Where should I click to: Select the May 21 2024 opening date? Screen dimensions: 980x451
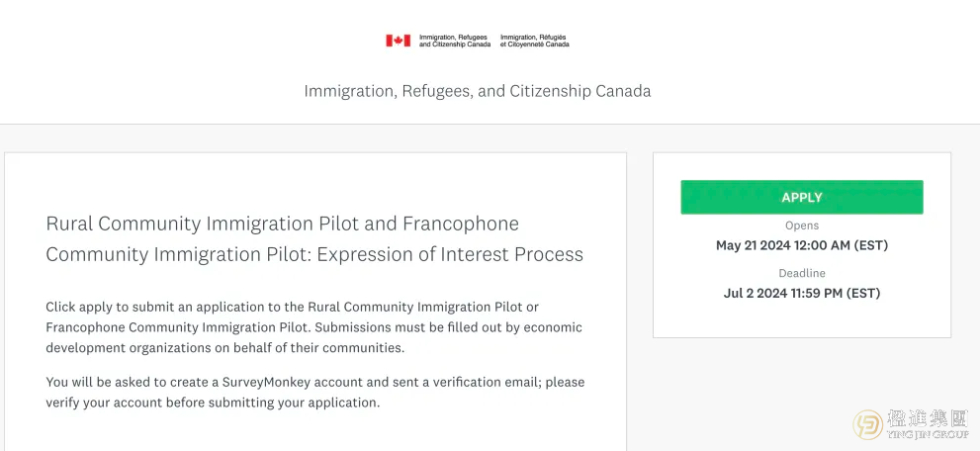pyautogui.click(x=802, y=245)
